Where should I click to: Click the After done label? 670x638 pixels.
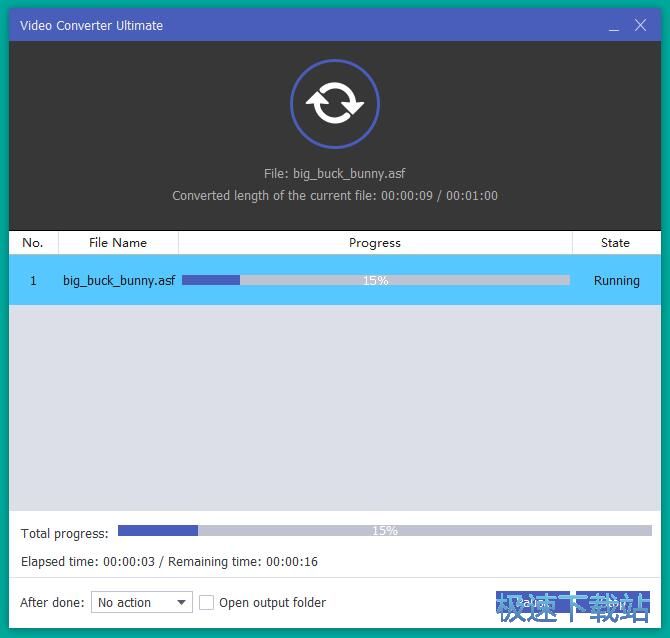point(52,603)
